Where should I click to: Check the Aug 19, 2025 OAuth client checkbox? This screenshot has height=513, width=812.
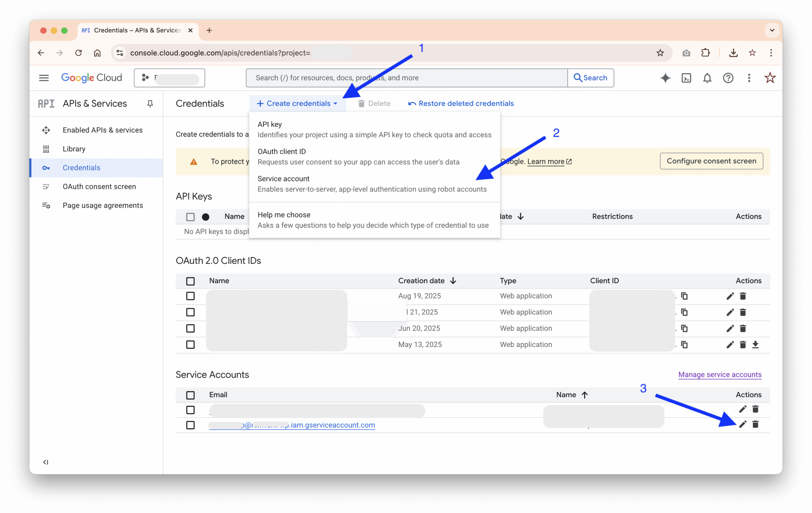tap(191, 296)
